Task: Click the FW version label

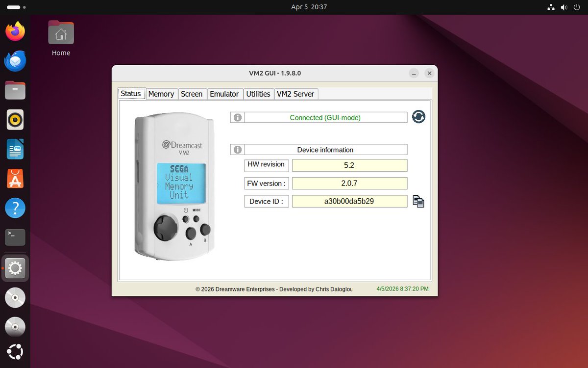Action: (x=266, y=184)
